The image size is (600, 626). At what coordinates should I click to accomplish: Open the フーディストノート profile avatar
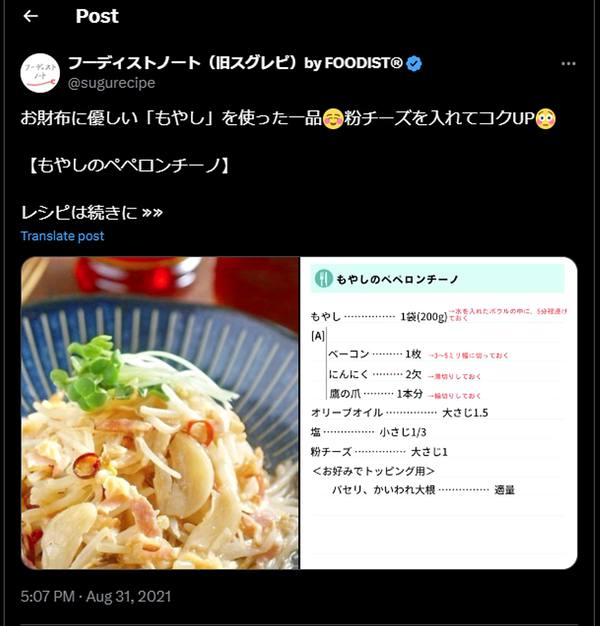(40, 73)
